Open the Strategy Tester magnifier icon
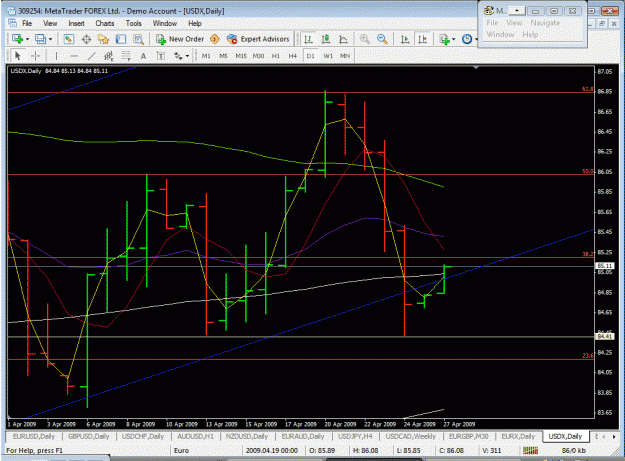Image resolution: width=625 pixels, height=461 pixels. tap(138, 39)
